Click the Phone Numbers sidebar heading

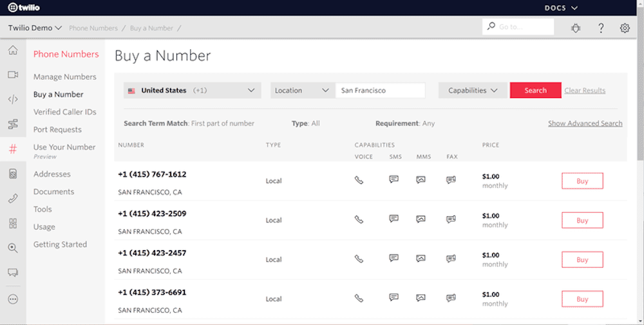coord(66,54)
